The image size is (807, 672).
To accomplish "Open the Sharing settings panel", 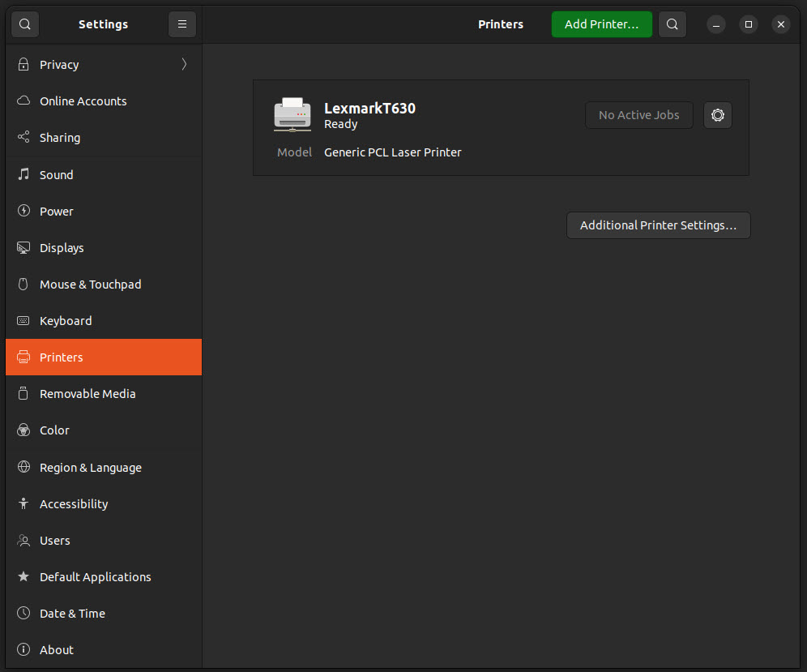I will 60,138.
